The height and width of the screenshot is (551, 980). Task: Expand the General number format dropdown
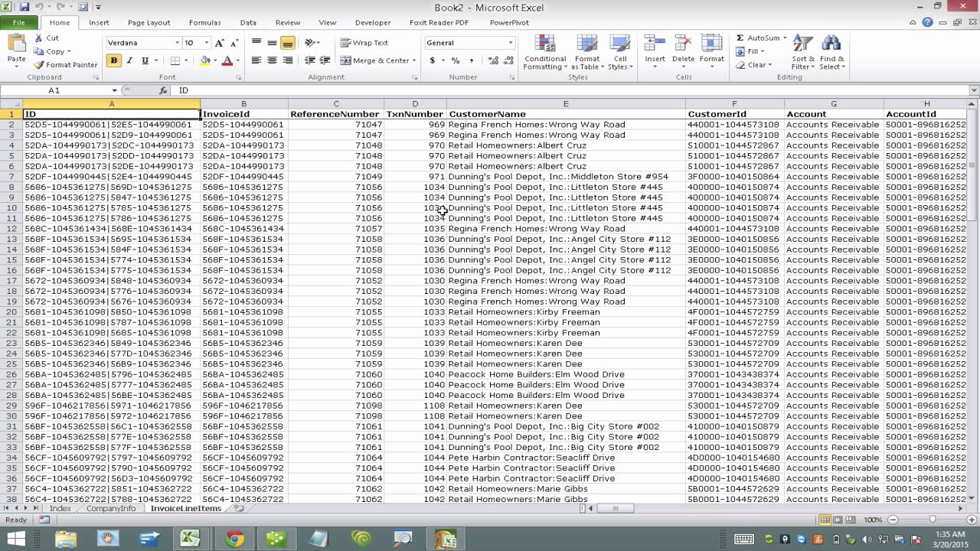511,43
